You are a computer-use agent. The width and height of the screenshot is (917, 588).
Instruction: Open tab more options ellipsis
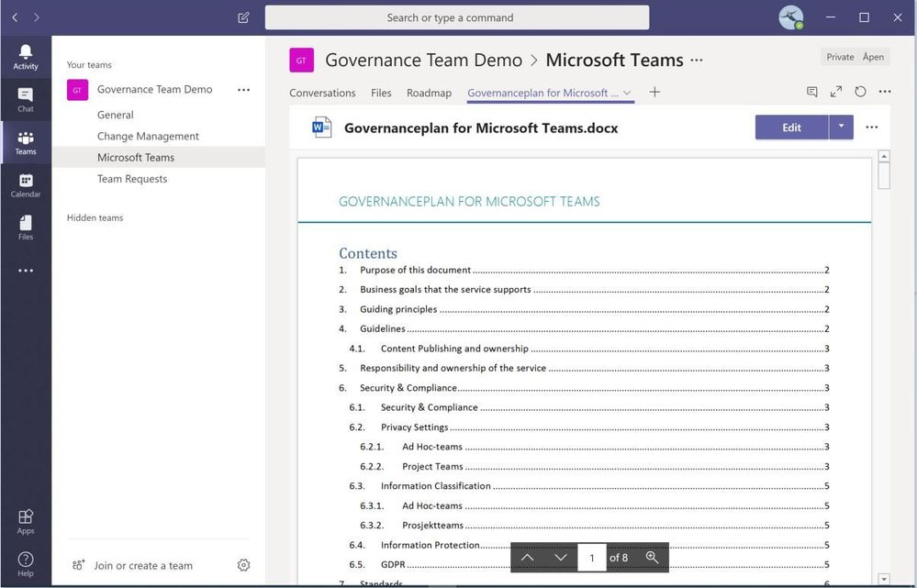885,92
